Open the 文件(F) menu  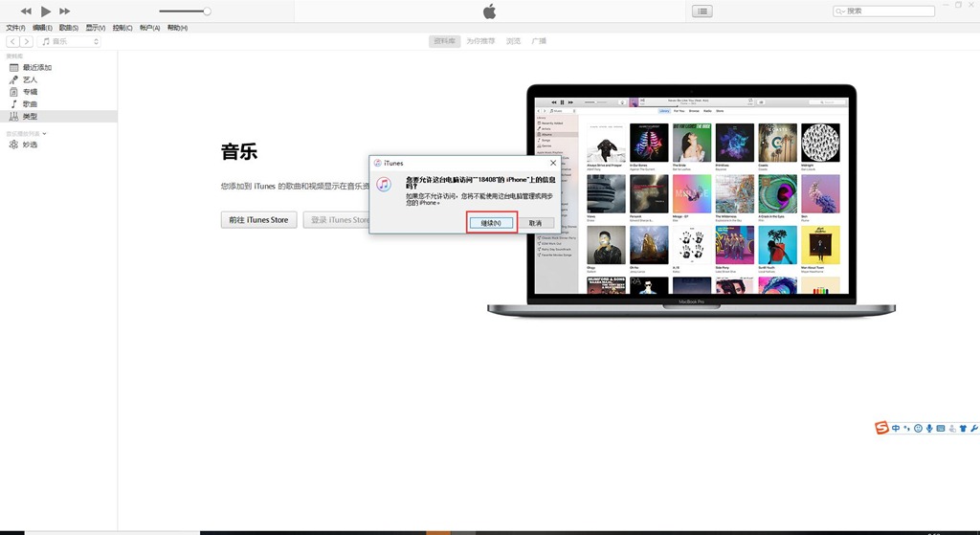tap(15, 28)
